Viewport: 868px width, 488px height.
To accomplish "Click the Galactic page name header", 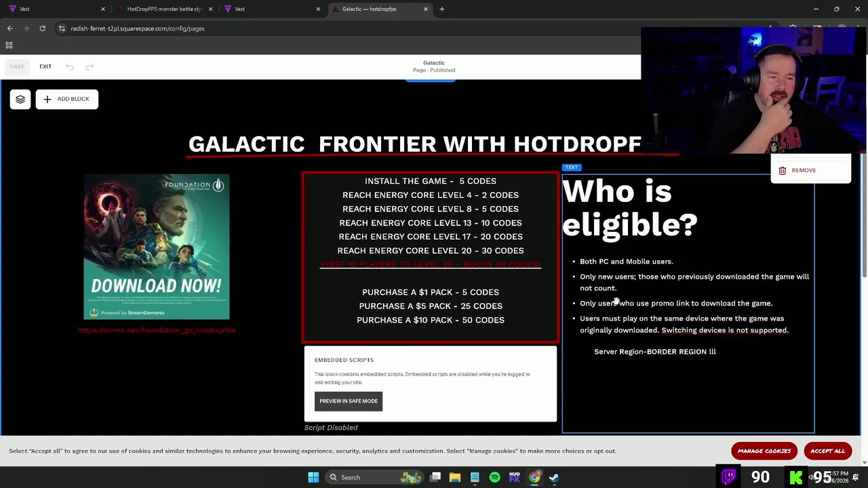I will tap(434, 63).
